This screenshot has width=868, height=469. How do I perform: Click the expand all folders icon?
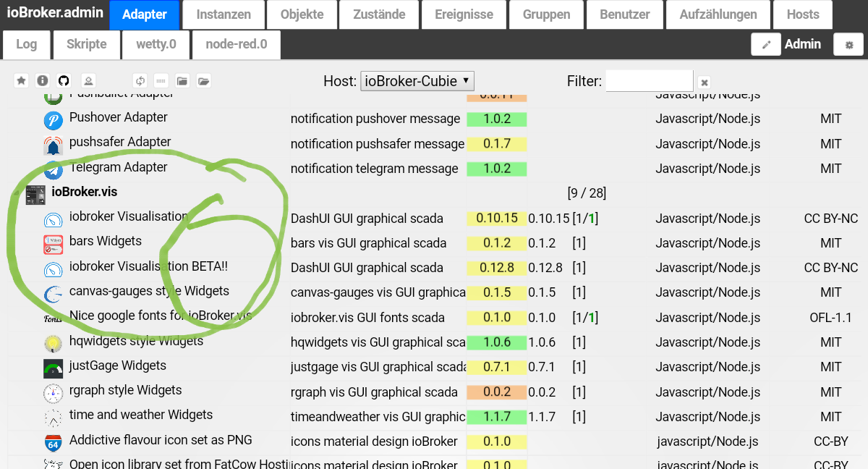[204, 80]
